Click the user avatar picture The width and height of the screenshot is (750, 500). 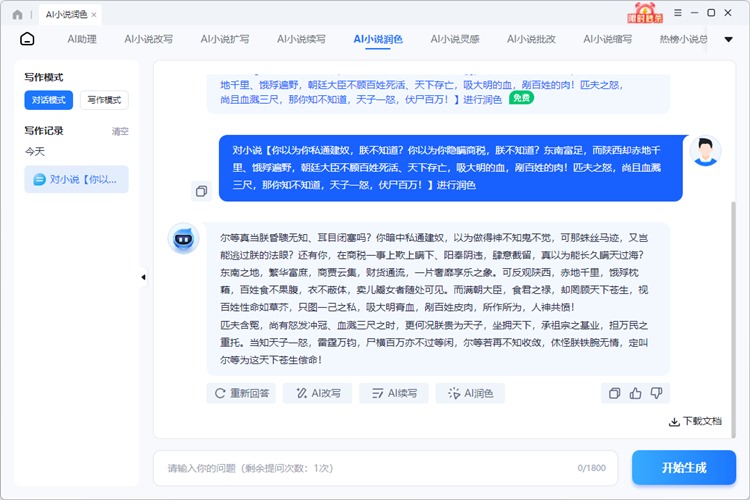(x=705, y=151)
